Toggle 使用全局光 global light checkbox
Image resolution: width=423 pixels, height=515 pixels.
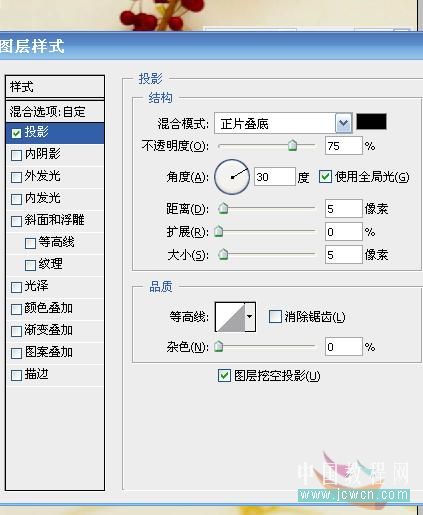325,177
